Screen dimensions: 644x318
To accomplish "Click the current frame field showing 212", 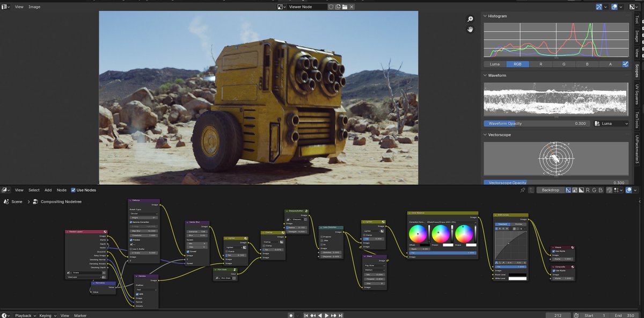I will (x=558, y=315).
